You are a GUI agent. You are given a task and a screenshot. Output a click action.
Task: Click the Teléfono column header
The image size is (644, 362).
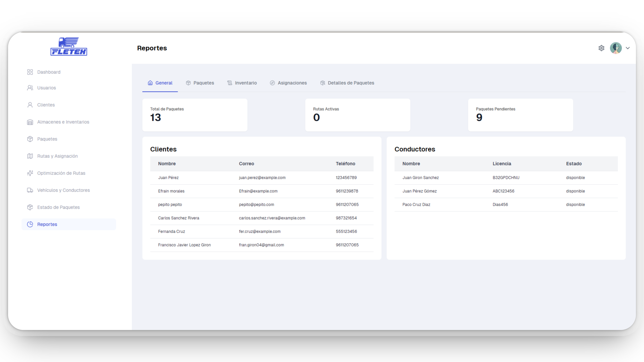tap(345, 164)
